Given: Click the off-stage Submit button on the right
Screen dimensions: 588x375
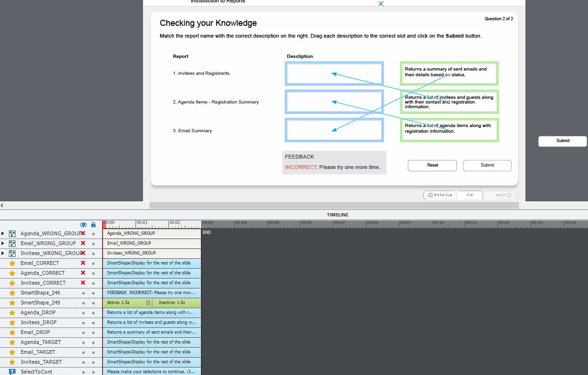Looking at the screenshot, I should point(563,141).
